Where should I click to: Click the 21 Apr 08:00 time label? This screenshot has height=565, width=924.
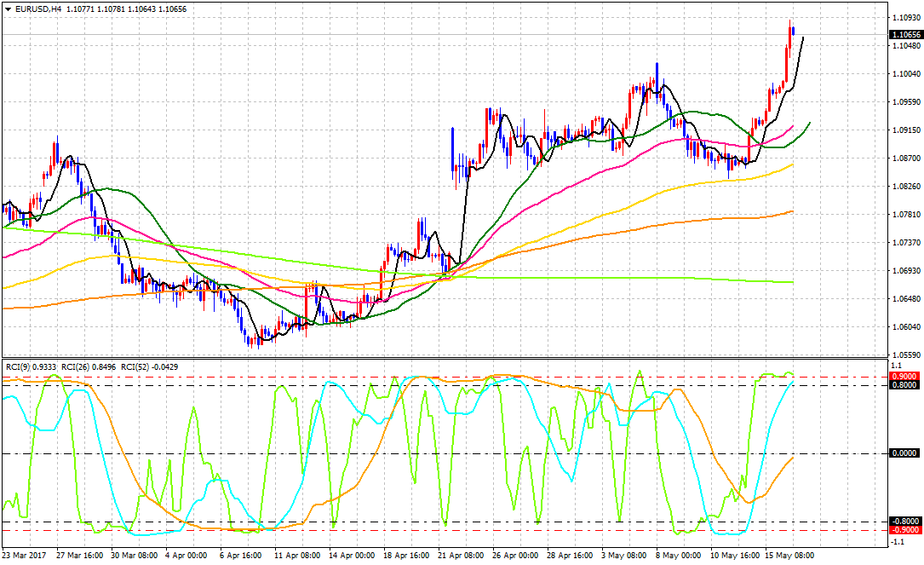coord(462,554)
